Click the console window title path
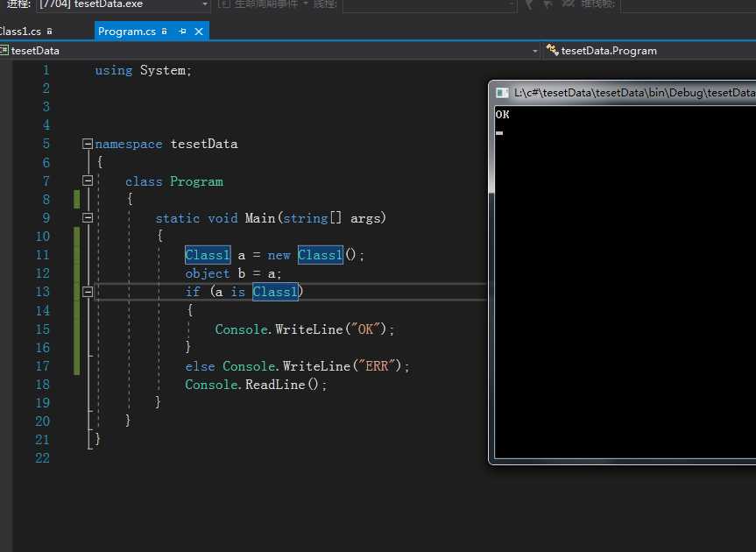756x552 pixels. click(634, 93)
